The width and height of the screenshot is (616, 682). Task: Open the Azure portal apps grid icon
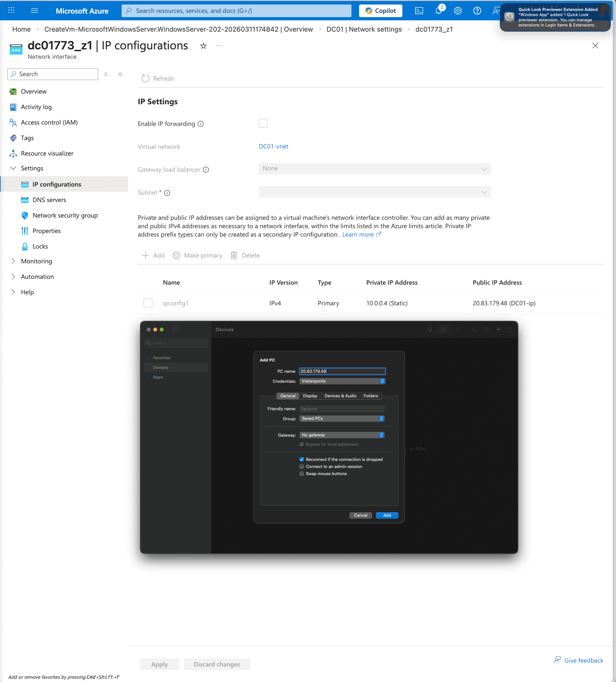click(x=11, y=10)
